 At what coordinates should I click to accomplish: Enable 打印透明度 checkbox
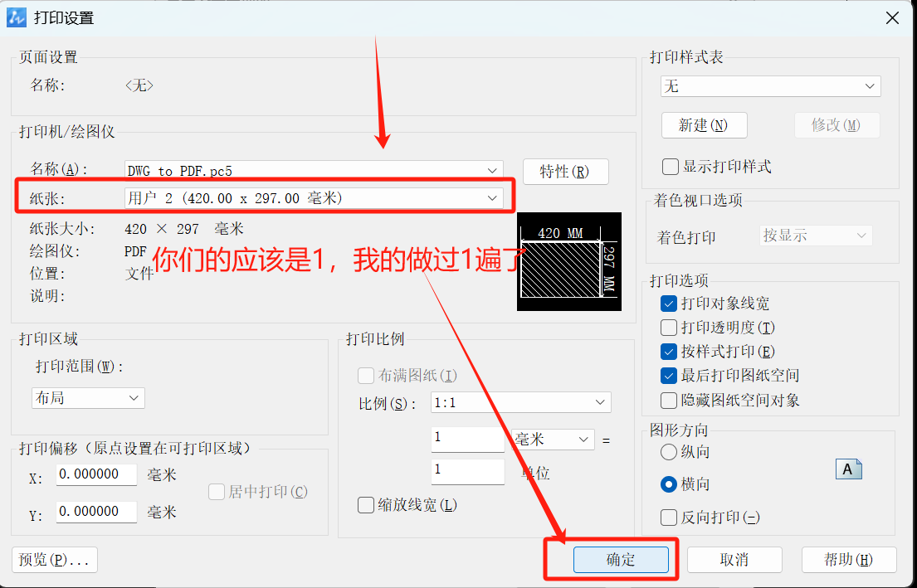669,328
